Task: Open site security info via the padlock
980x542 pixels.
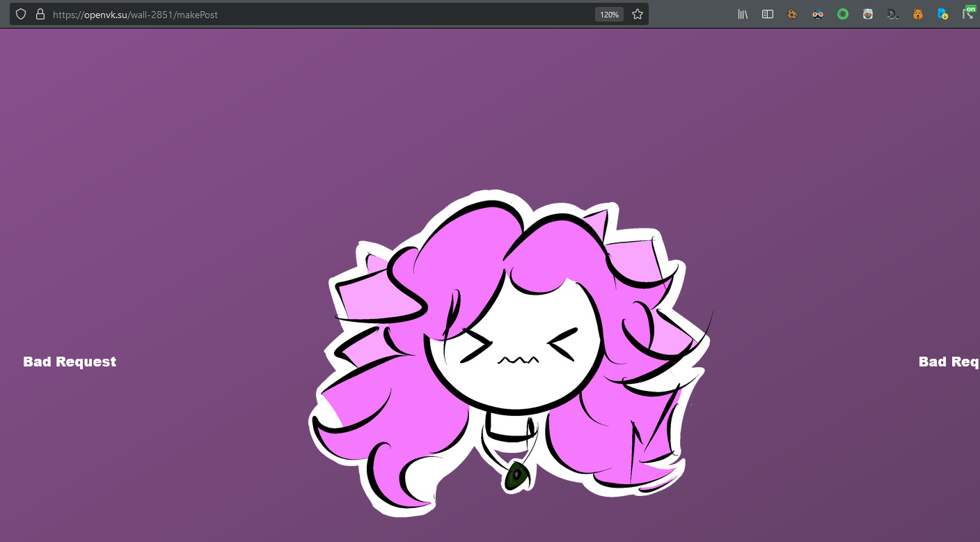Action: tap(40, 14)
